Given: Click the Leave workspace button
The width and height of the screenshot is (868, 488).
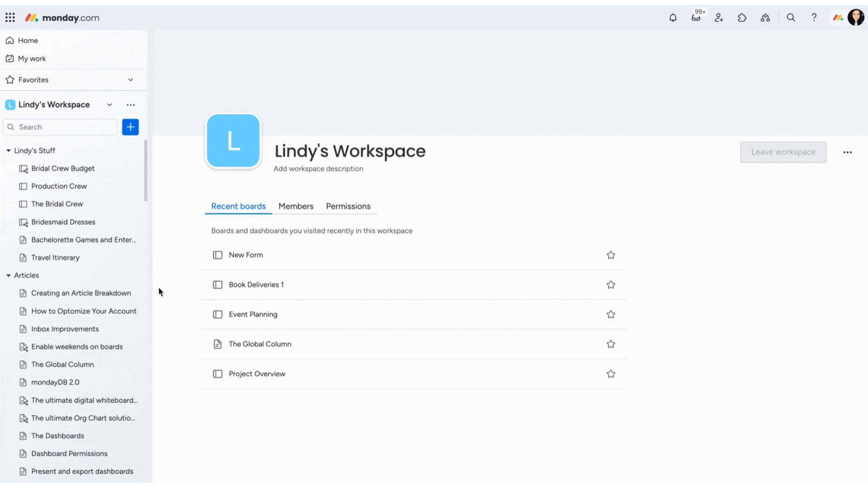Looking at the screenshot, I should 783,152.
